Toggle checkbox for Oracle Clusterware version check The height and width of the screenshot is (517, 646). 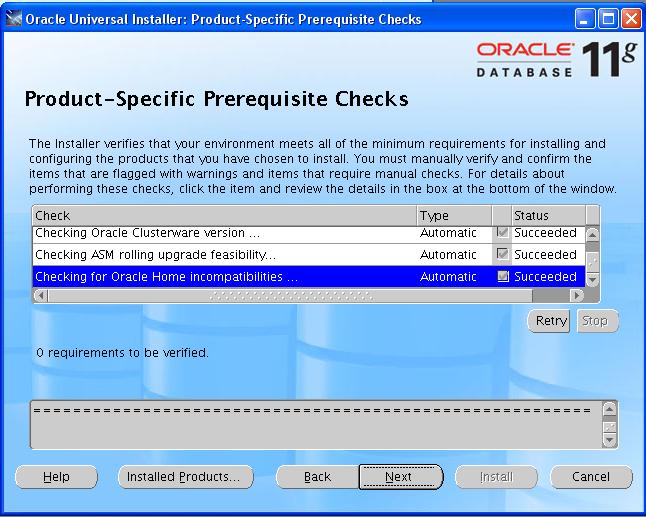tap(502, 233)
